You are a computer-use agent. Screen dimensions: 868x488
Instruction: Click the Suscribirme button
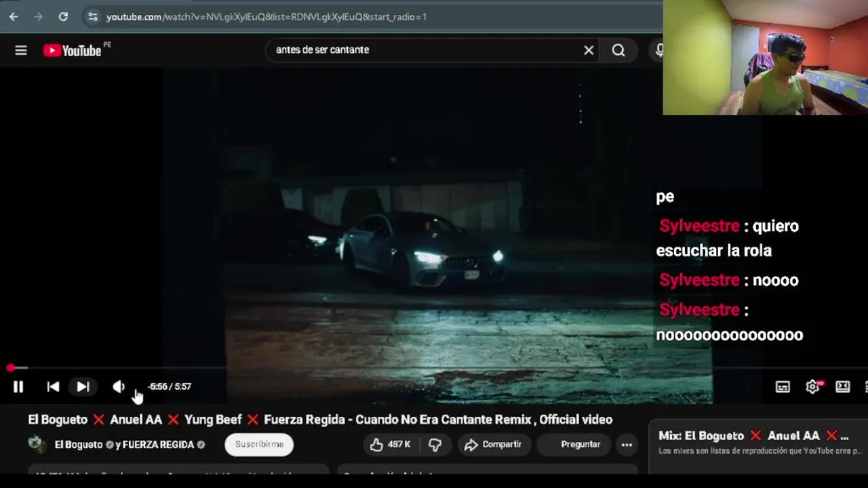coord(259,445)
